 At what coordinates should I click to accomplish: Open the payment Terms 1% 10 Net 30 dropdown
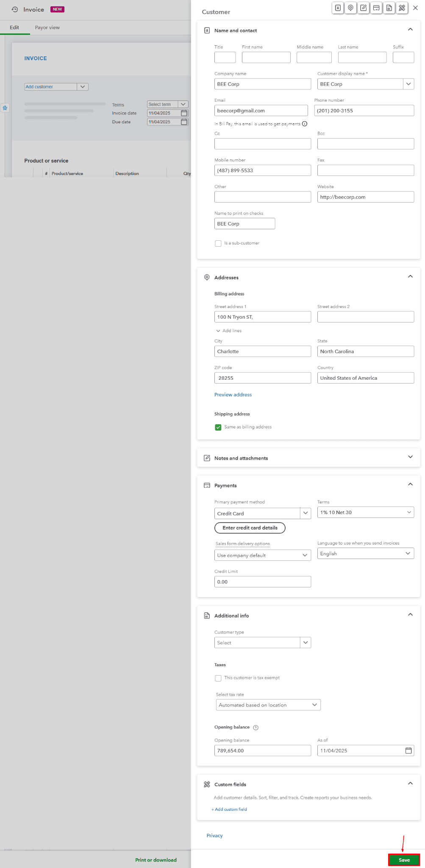(366, 512)
